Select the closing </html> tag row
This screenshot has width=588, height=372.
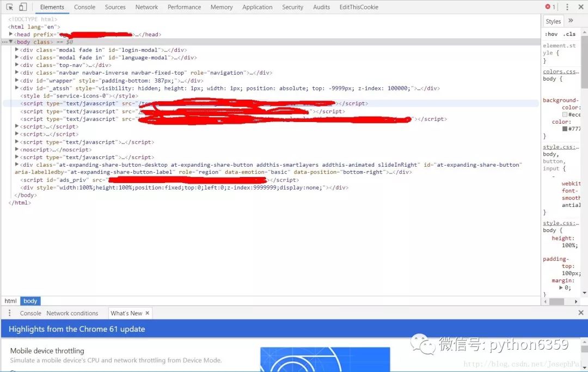point(20,203)
